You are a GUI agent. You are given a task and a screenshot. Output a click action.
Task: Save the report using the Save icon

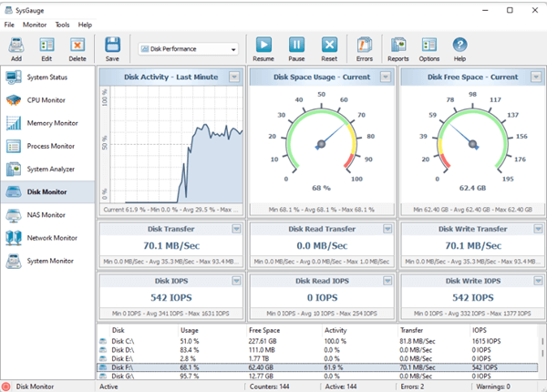112,46
